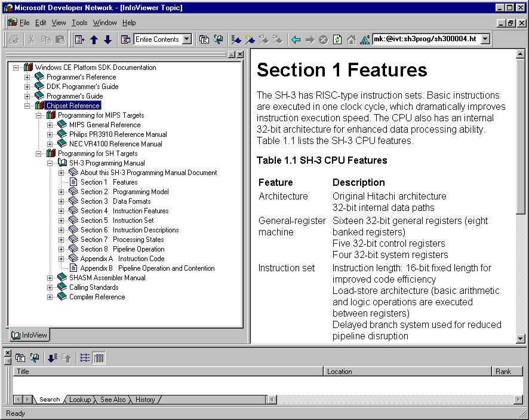Open the Tools menu
The height and width of the screenshot is (420, 529).
click(x=79, y=23)
